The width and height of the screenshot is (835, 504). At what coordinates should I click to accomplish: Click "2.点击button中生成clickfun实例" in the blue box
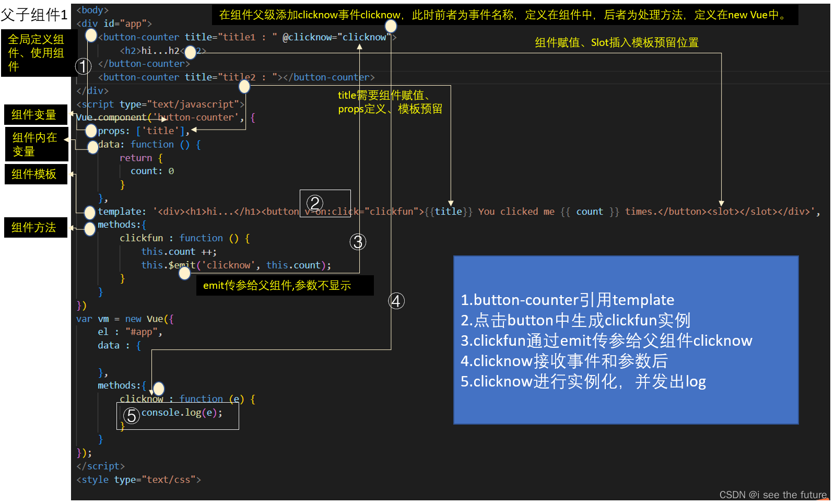[x=575, y=320]
